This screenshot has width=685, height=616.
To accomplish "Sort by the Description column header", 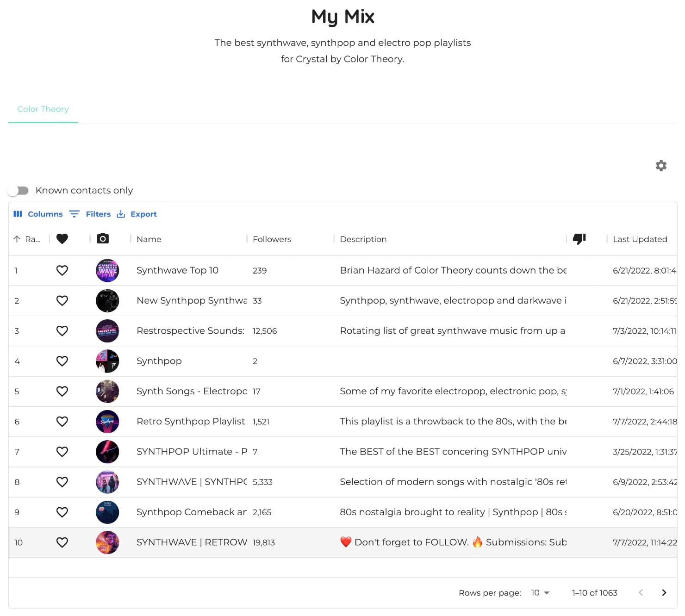I will coord(363,239).
